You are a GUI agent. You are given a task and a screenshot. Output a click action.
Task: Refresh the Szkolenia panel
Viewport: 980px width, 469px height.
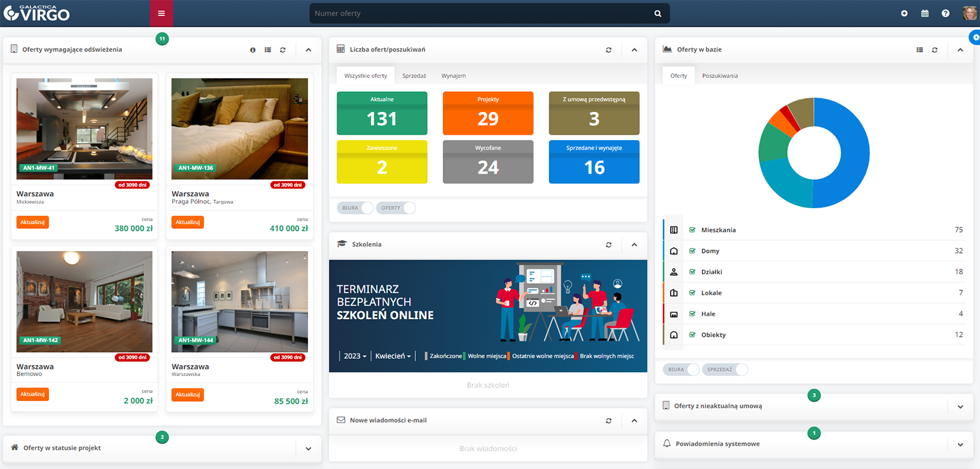click(x=608, y=245)
